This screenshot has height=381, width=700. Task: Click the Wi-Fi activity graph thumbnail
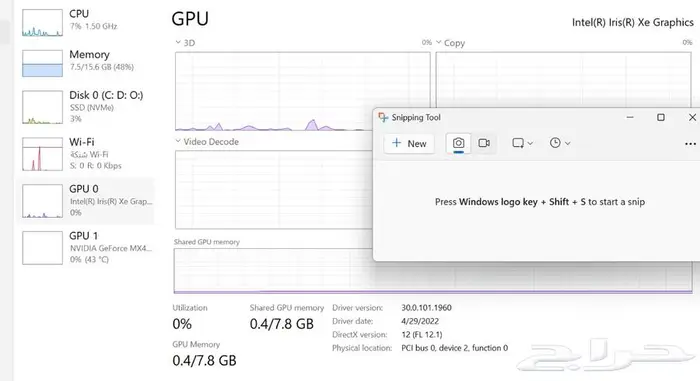[x=42, y=154]
